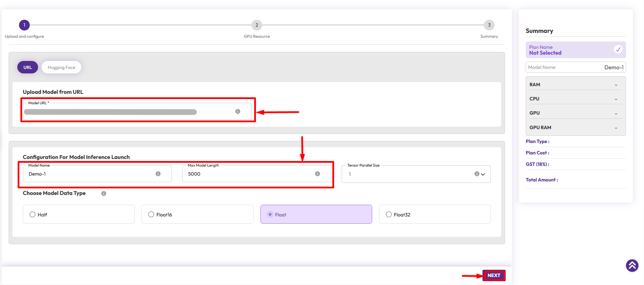
Task: Click the scroll-to-top double chevron icon
Action: coord(632,266)
